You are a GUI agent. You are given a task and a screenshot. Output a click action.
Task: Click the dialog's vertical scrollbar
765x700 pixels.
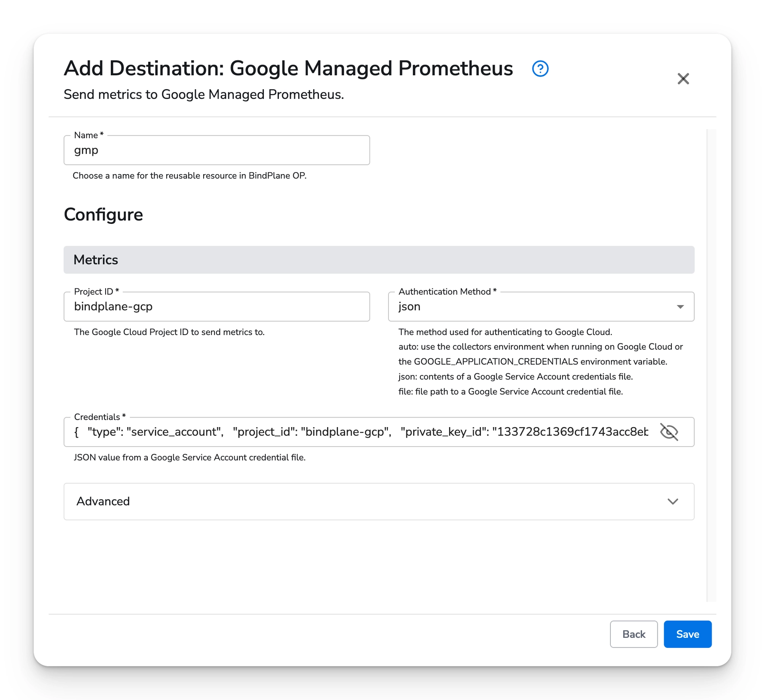(711, 365)
